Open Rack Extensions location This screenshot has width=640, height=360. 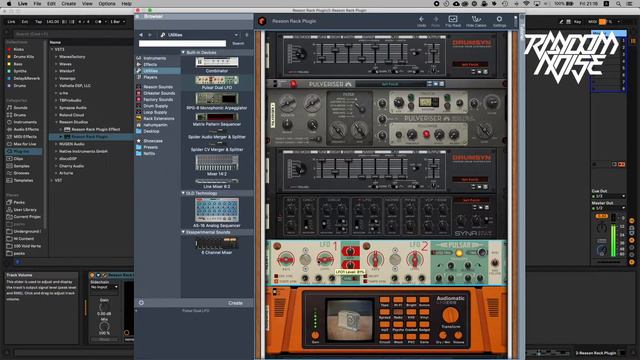tap(158, 118)
